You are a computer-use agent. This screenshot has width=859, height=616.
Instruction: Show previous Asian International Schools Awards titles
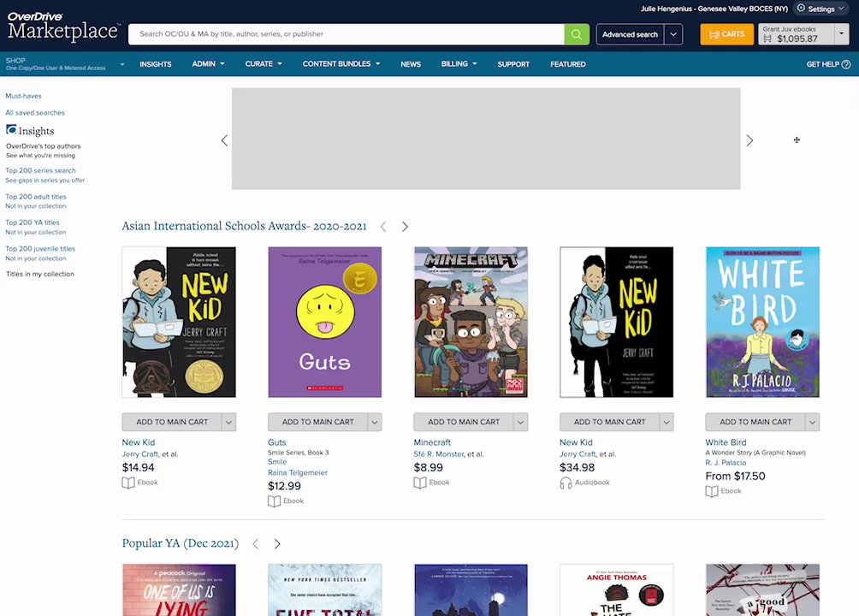[x=383, y=227]
